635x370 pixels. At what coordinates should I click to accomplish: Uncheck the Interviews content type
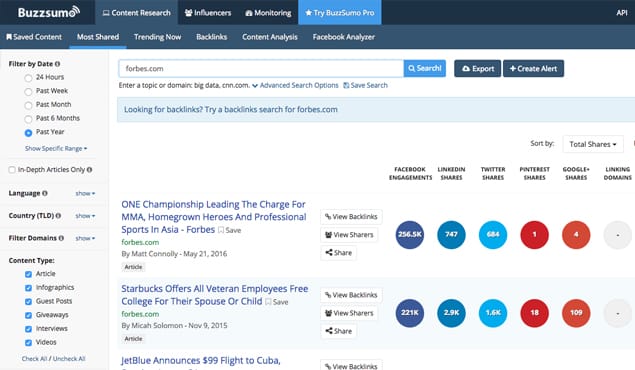[x=28, y=329]
